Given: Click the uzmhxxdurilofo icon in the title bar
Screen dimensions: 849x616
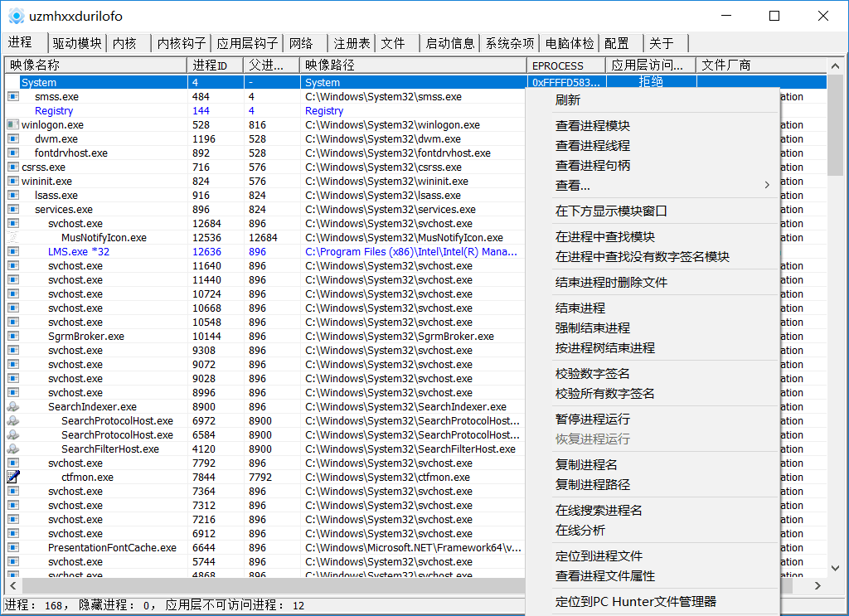Looking at the screenshot, I should click(16, 16).
